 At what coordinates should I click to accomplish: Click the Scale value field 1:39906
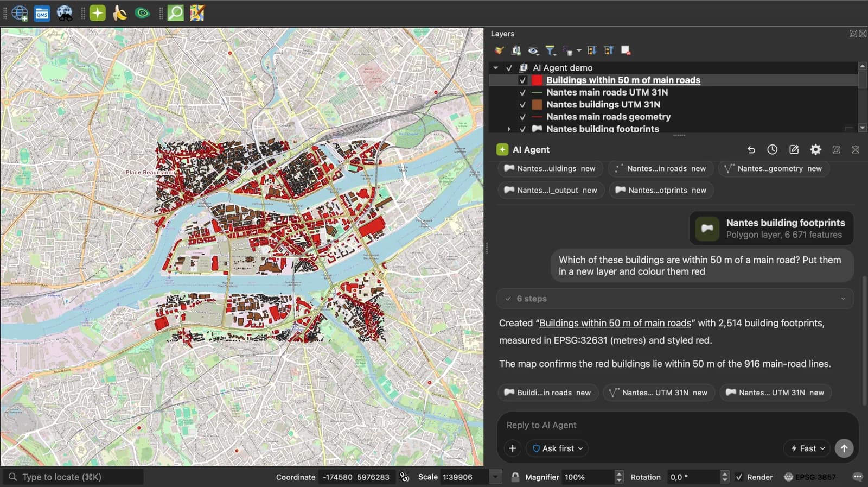(464, 477)
